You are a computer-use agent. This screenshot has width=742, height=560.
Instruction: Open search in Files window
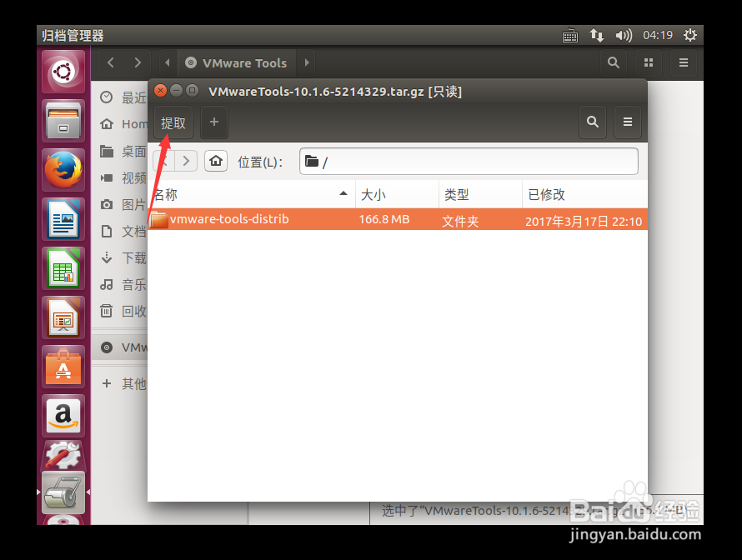pyautogui.click(x=614, y=62)
